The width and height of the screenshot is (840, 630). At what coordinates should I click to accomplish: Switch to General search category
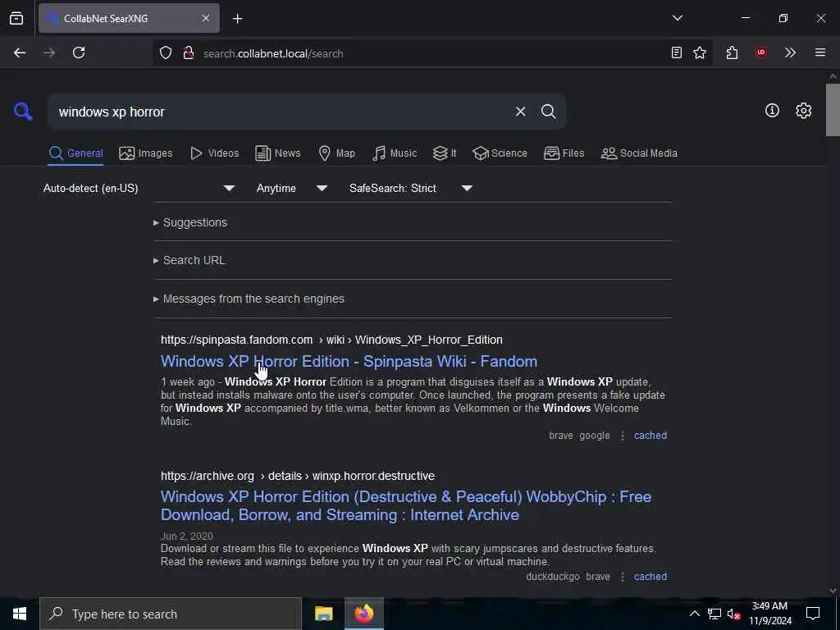point(75,153)
